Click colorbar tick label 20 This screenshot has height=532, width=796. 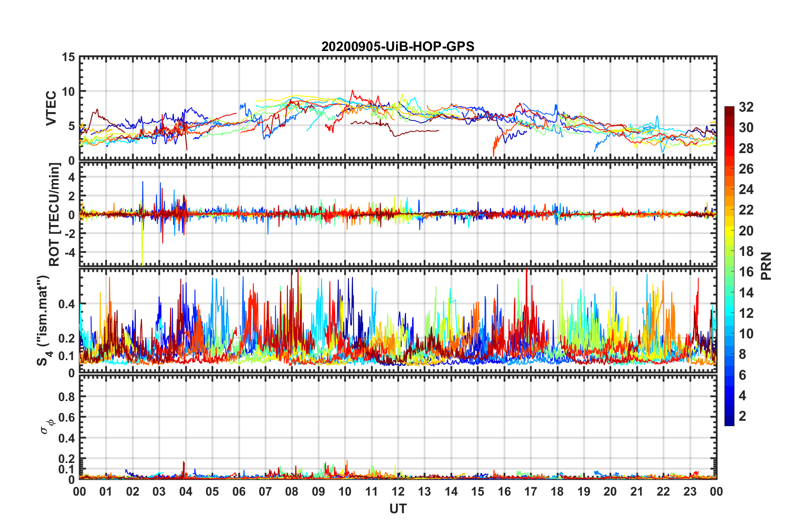tap(746, 231)
